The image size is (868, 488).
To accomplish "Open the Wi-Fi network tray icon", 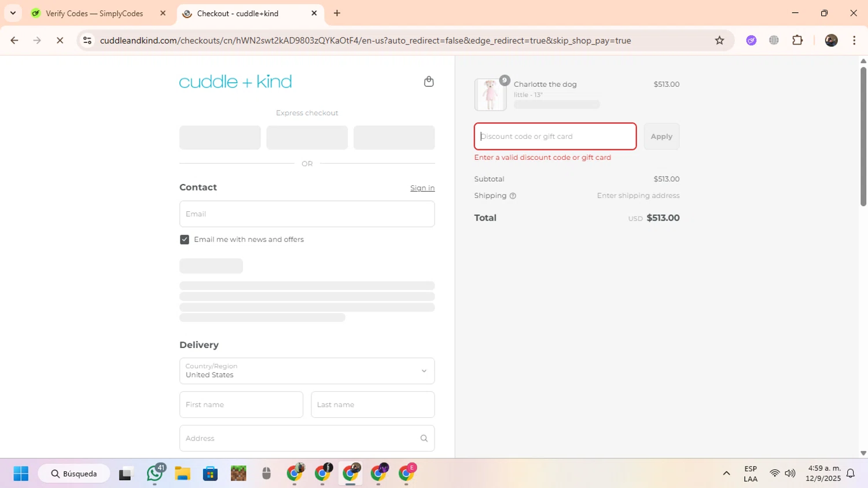I will (774, 474).
